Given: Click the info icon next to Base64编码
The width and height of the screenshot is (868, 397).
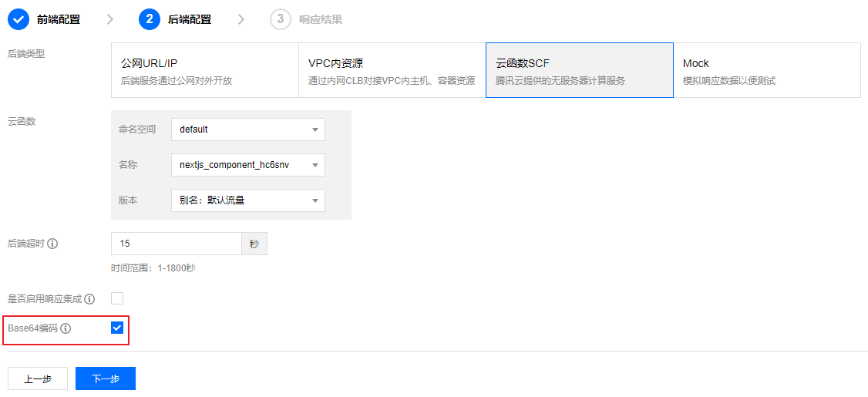Looking at the screenshot, I should [66, 328].
